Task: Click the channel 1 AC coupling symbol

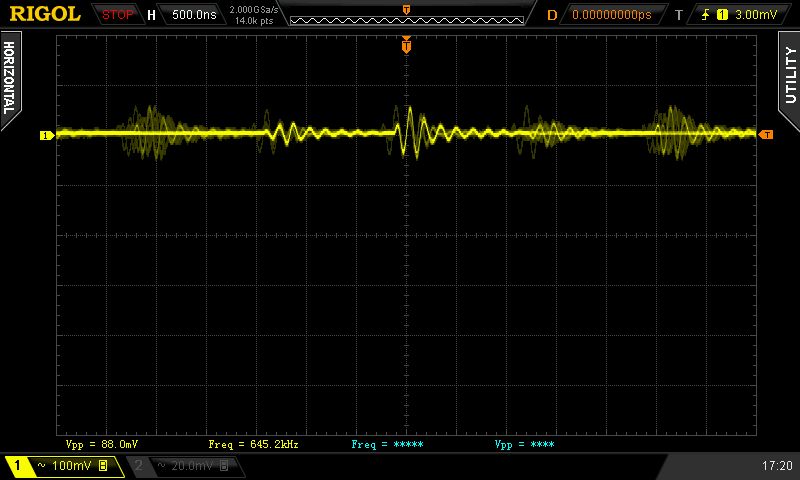Action: tap(41, 466)
